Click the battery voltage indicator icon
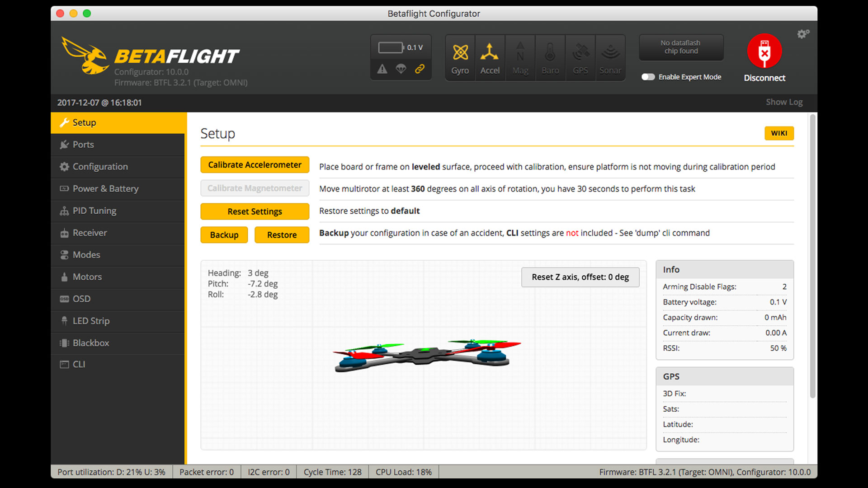 click(391, 47)
